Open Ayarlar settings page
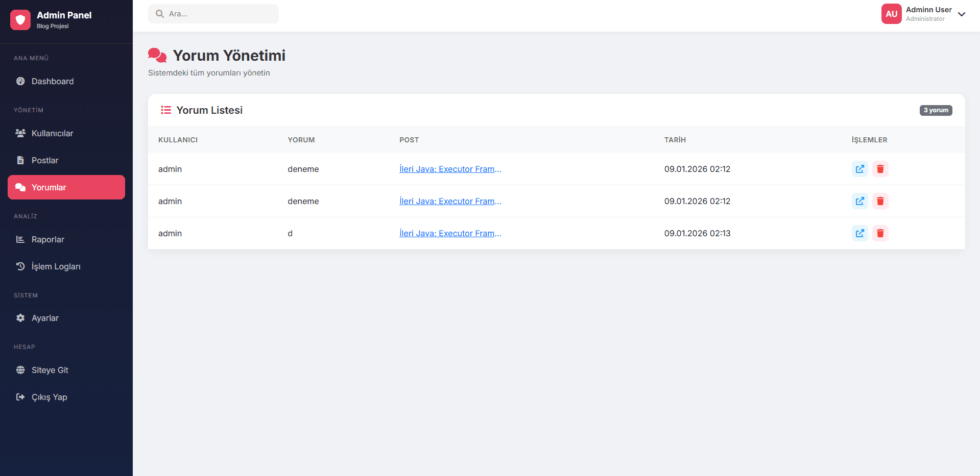This screenshot has height=476, width=980. [x=45, y=318]
